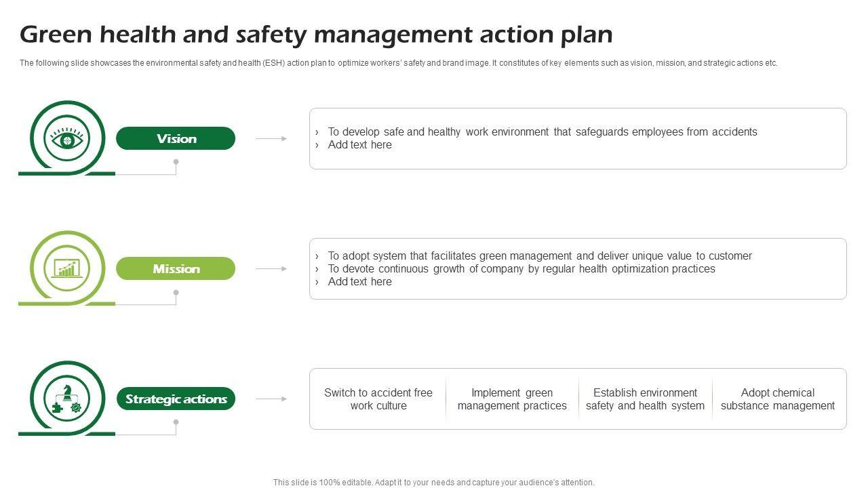Click the arrow beside Strategic actions
868x488 pixels.
coord(271,399)
